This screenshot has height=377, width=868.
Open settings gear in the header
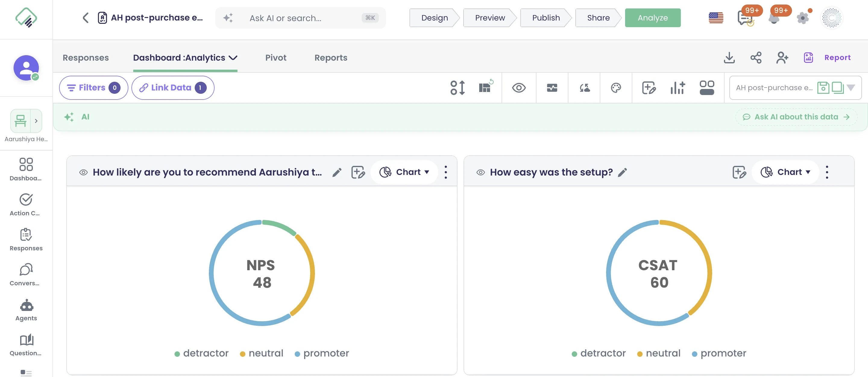tap(803, 18)
